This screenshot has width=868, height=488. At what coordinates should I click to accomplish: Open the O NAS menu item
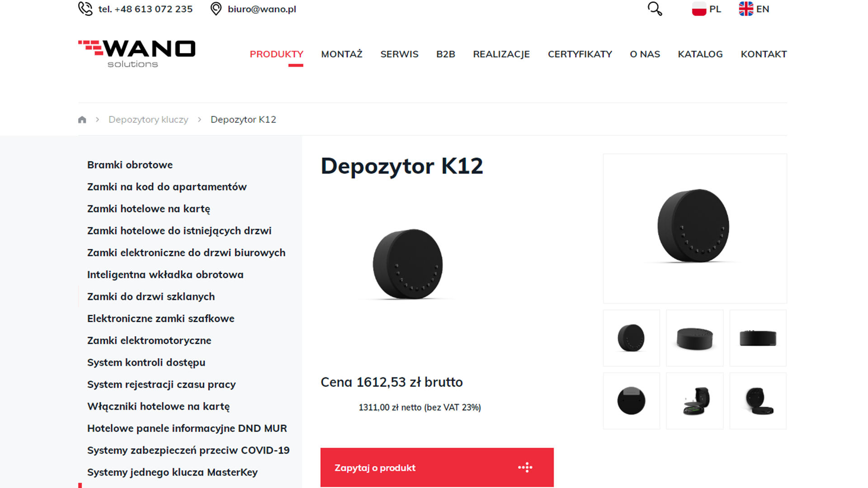645,54
